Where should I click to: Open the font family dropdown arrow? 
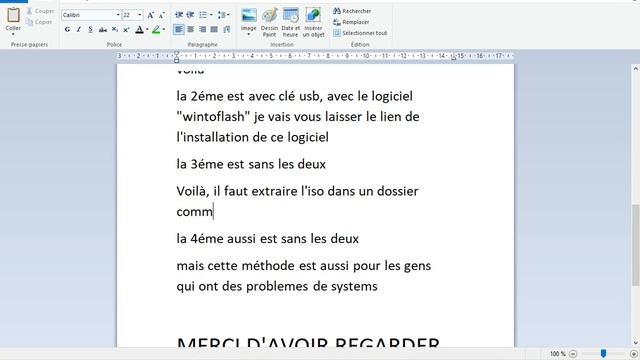pos(118,15)
